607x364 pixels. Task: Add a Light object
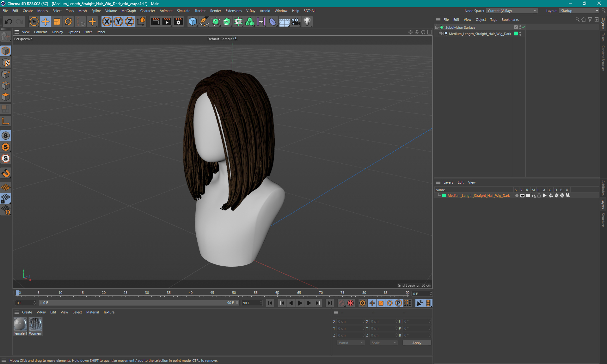point(307,21)
